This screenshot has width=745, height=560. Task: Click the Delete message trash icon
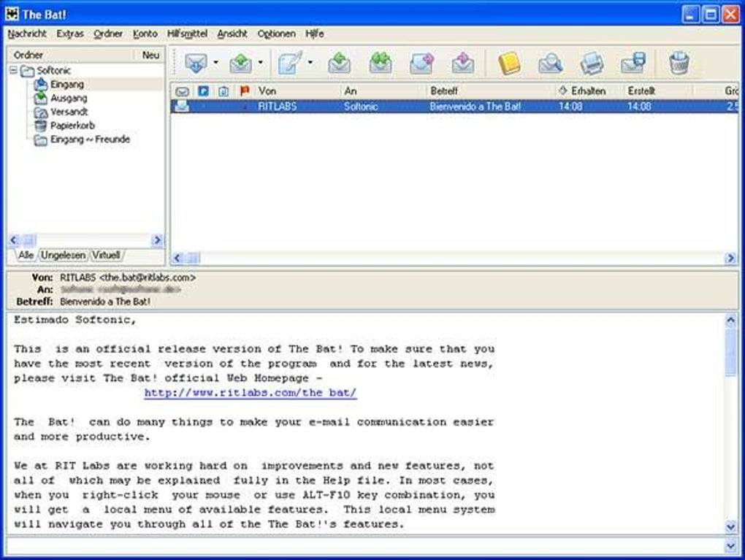679,64
